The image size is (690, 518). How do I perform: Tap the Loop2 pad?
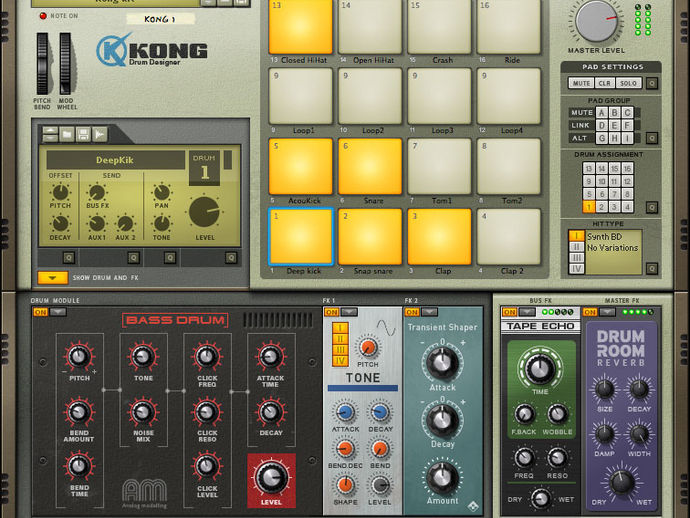370,96
